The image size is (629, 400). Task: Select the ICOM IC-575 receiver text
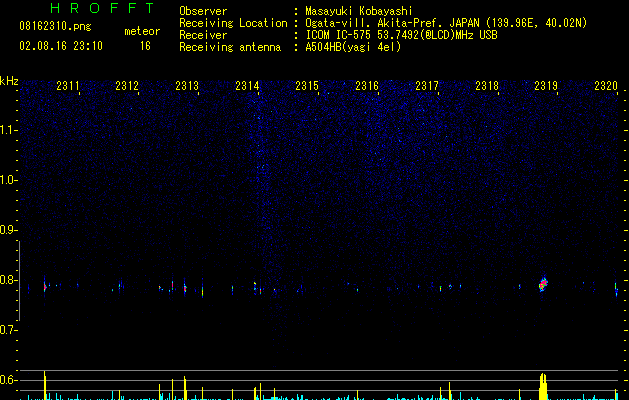click(402, 35)
